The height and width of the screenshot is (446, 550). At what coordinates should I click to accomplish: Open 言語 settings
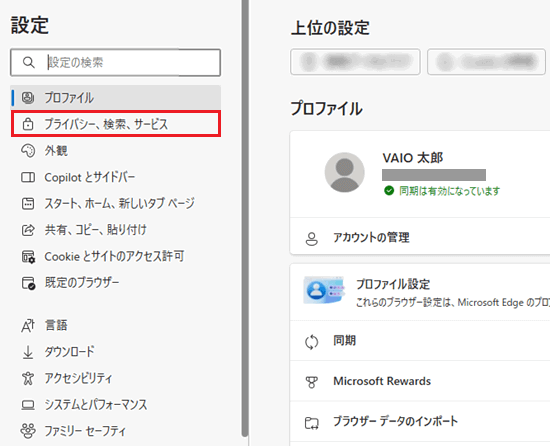pyautogui.click(x=56, y=325)
